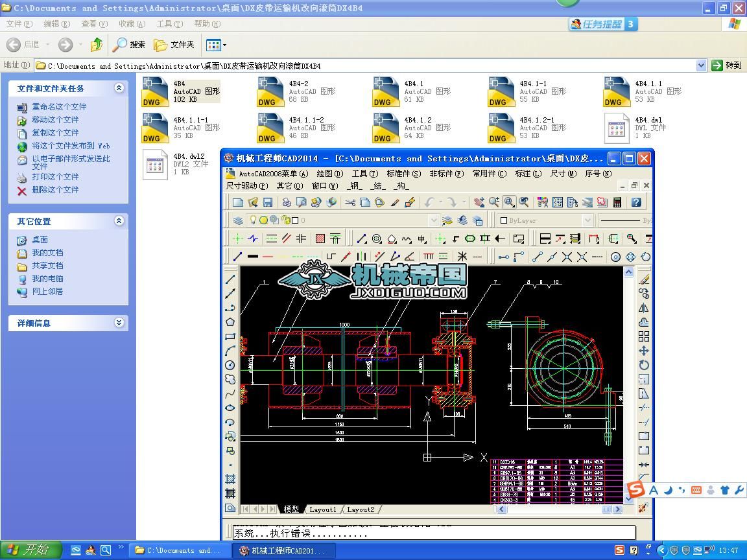747x560 pixels.
Task: Select the Polygon tool in draw toolbar
Action: tap(230, 322)
